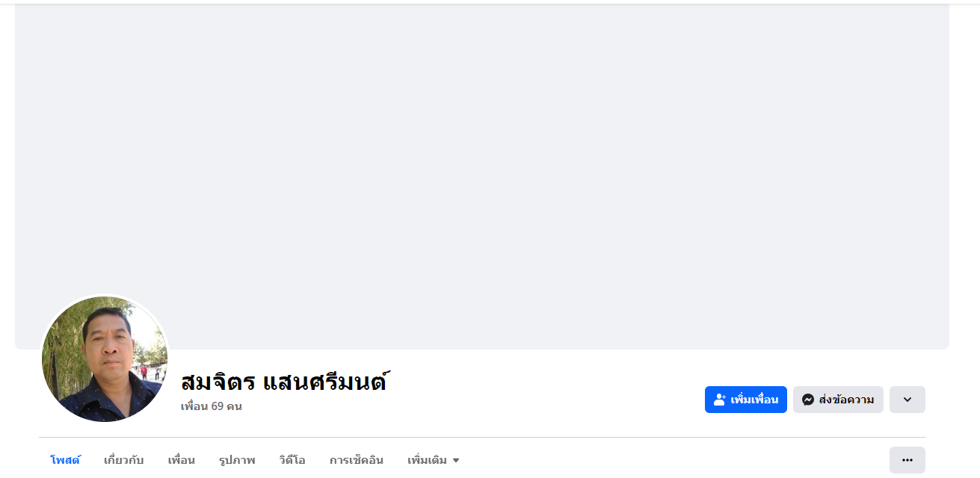
Task: Click the add-person icon on the blue button
Action: 720,400
